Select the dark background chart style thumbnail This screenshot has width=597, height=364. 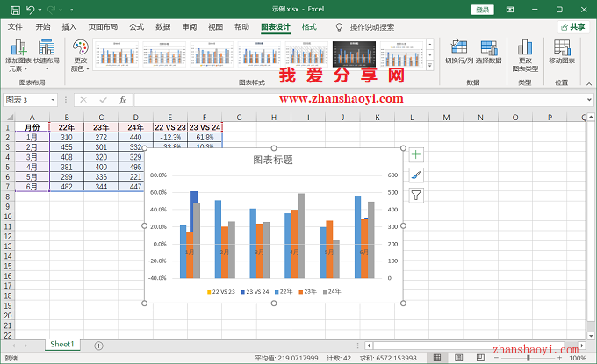tap(354, 54)
